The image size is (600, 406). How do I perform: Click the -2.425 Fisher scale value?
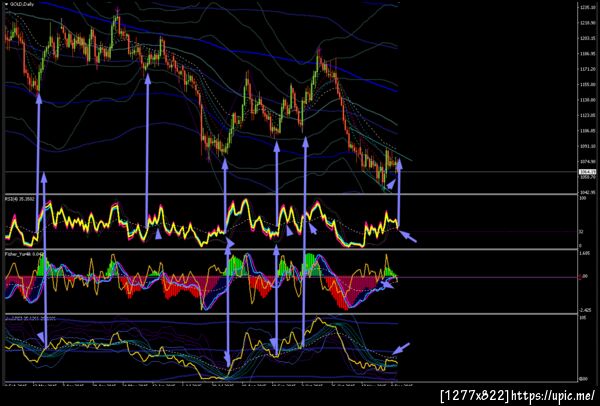point(584,310)
